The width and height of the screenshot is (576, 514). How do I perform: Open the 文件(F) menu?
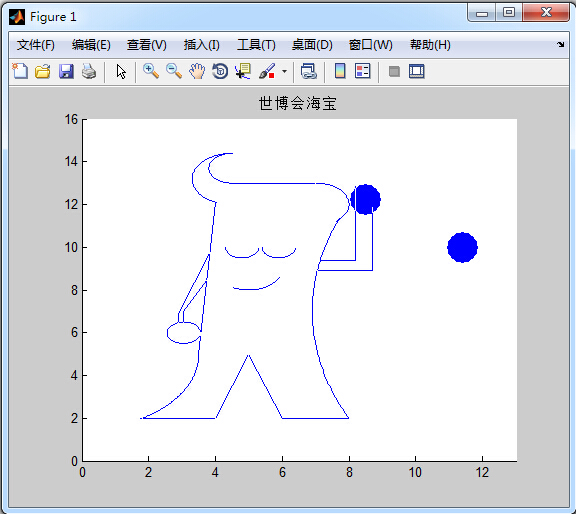pyautogui.click(x=36, y=45)
